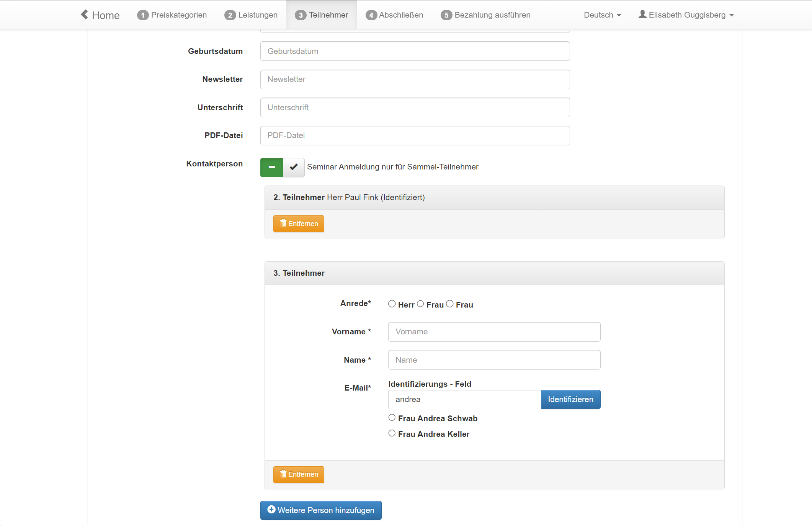Click step 4 circle icon Abschließen
This screenshot has height=526, width=812.
coord(371,15)
